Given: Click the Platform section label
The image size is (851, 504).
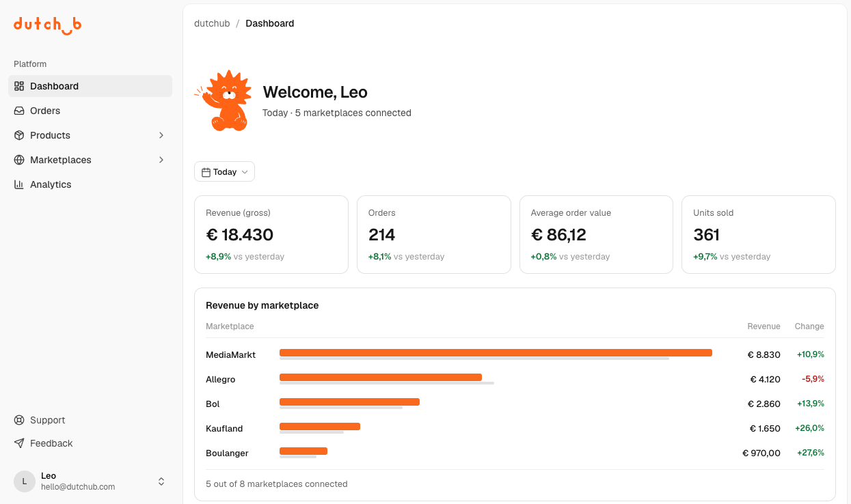Looking at the screenshot, I should pos(30,64).
